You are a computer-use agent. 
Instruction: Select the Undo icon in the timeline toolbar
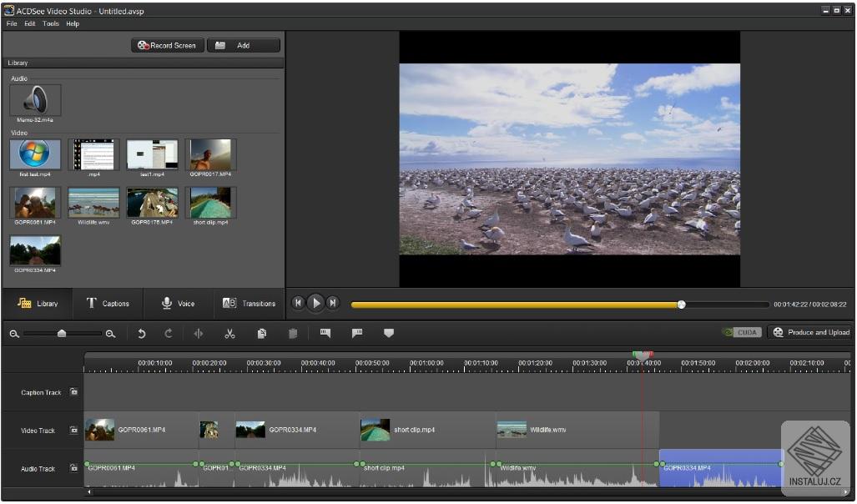point(142,332)
